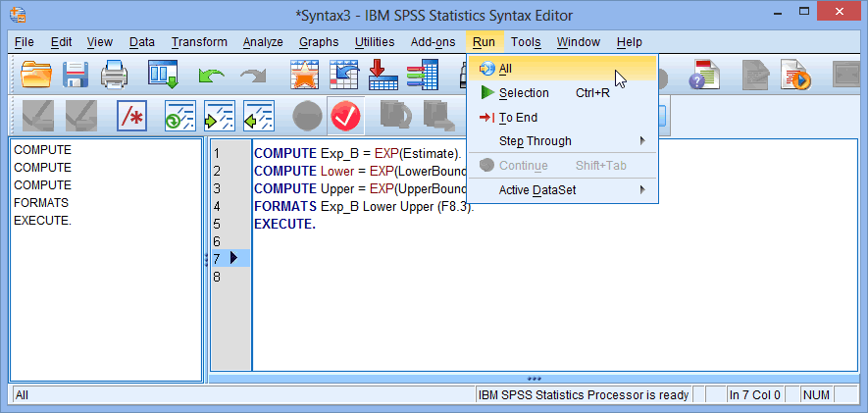Click the EXECUTE. line in editor
The image size is (868, 413).
point(284,225)
